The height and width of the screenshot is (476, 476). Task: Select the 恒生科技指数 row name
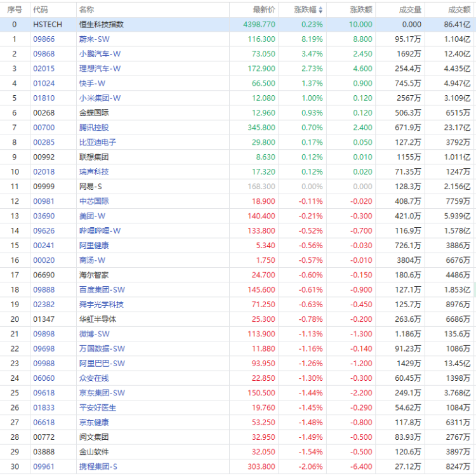102,25
